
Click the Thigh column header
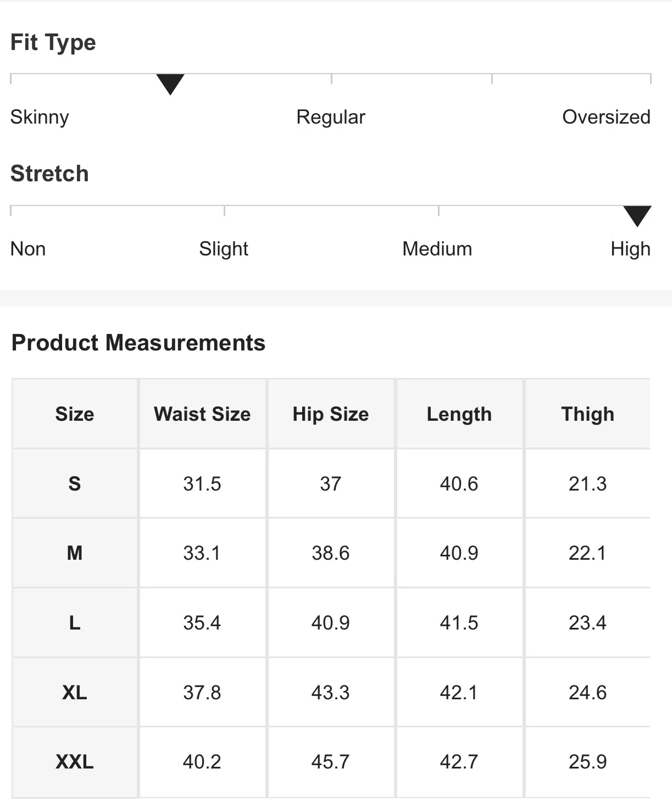(588, 414)
